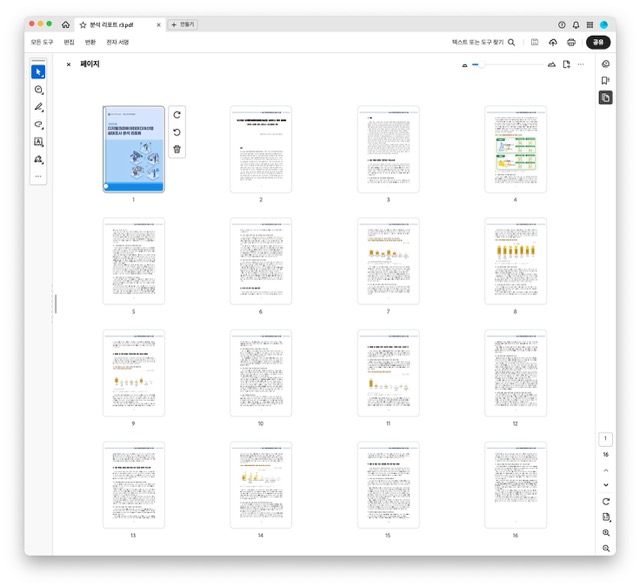This screenshot has width=640, height=587.
Task: Click the small thumbnail size icon
Action: pos(464,65)
